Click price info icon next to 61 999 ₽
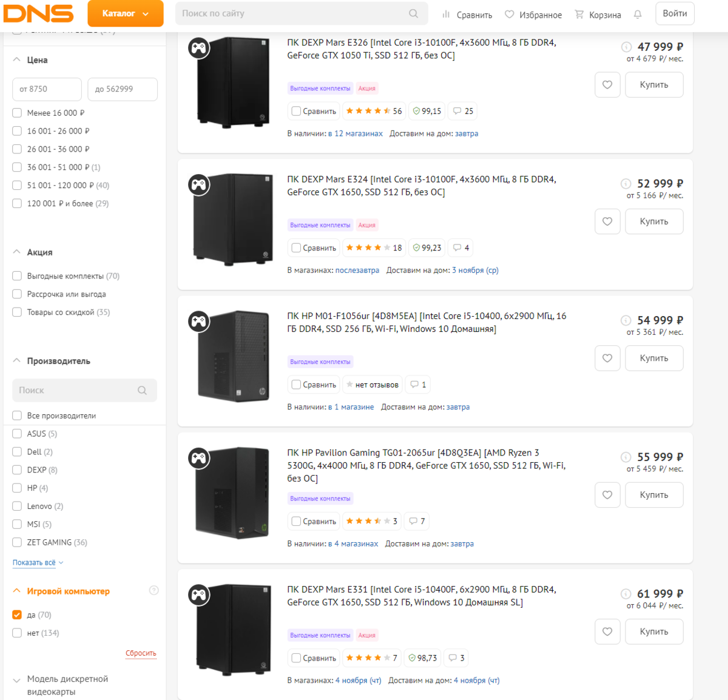 626,594
